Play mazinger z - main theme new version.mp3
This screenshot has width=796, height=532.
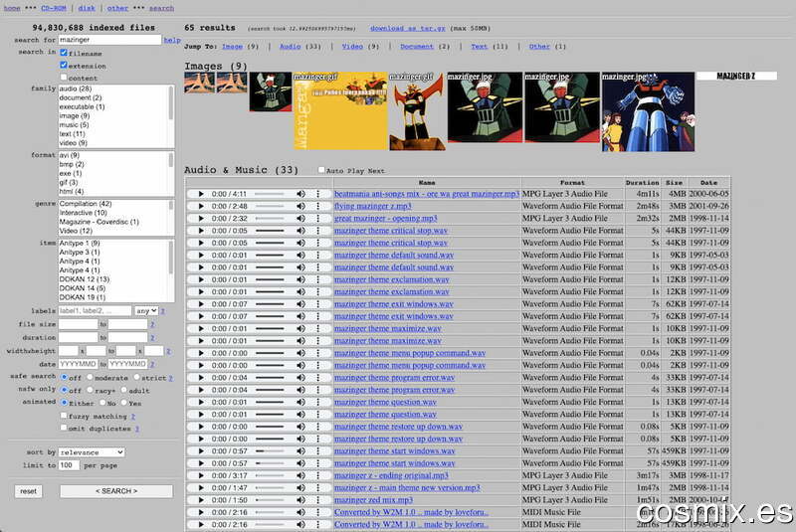tap(201, 487)
